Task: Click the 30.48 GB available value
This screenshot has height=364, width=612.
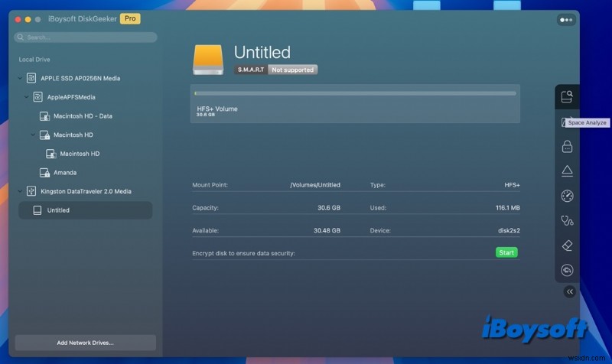Action: (x=327, y=230)
